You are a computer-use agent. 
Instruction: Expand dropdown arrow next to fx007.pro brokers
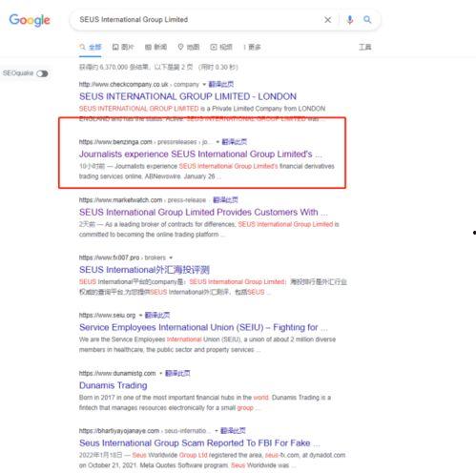(x=171, y=257)
